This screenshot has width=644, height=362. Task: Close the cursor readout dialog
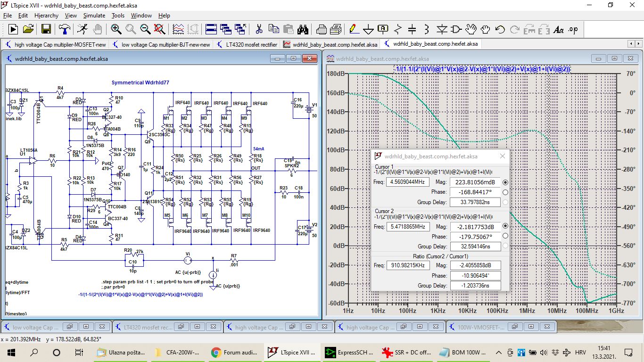click(x=502, y=156)
